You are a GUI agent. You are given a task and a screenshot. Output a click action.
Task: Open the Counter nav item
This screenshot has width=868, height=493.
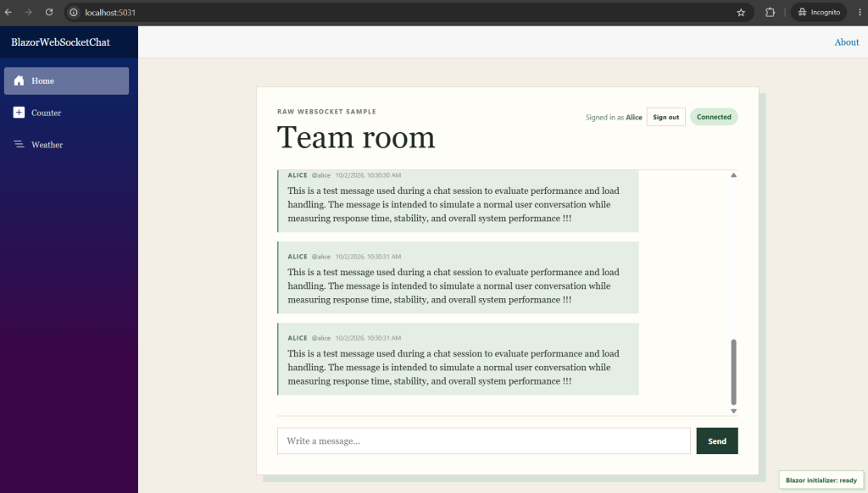(66, 113)
